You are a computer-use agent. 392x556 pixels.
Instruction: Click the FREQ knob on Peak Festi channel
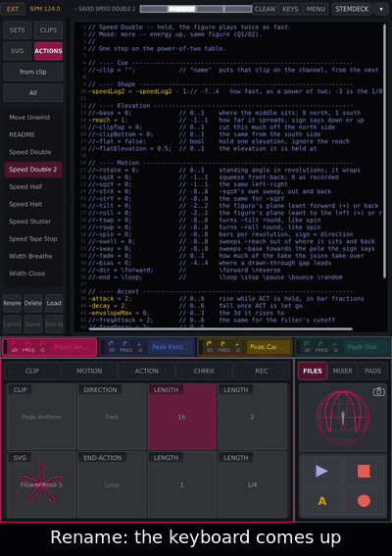click(125, 344)
